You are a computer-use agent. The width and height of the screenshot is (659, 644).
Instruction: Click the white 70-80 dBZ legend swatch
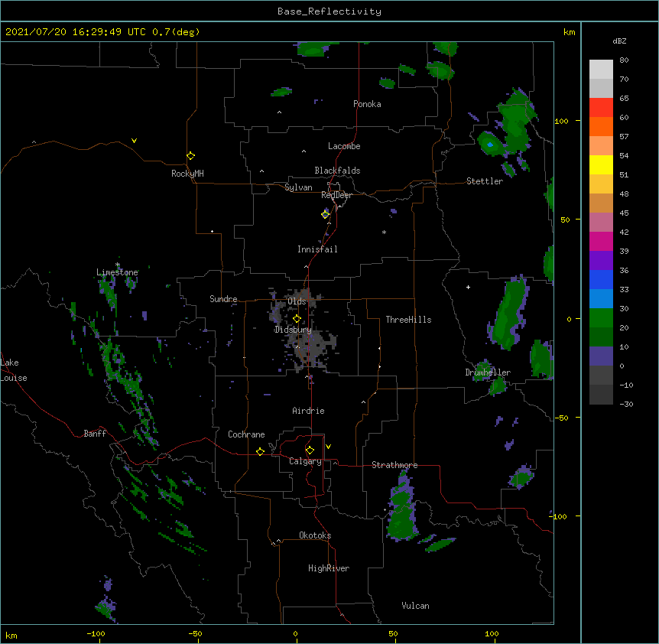(x=601, y=70)
